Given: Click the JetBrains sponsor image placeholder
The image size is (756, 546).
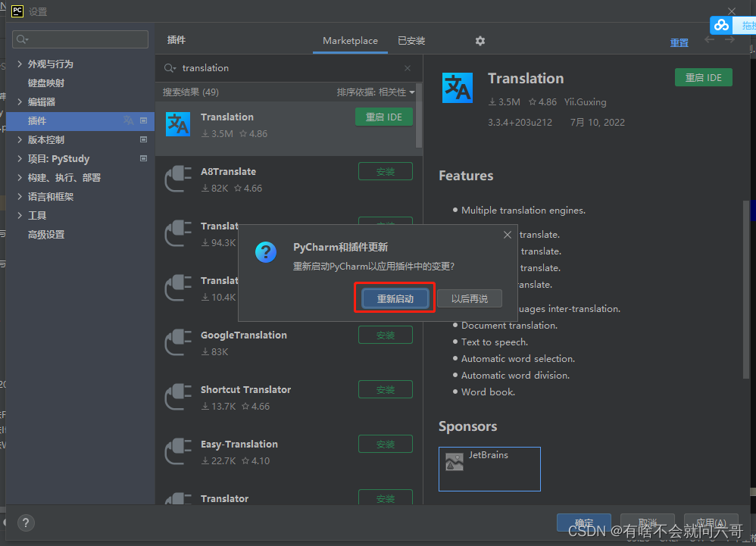Looking at the screenshot, I should click(455, 462).
